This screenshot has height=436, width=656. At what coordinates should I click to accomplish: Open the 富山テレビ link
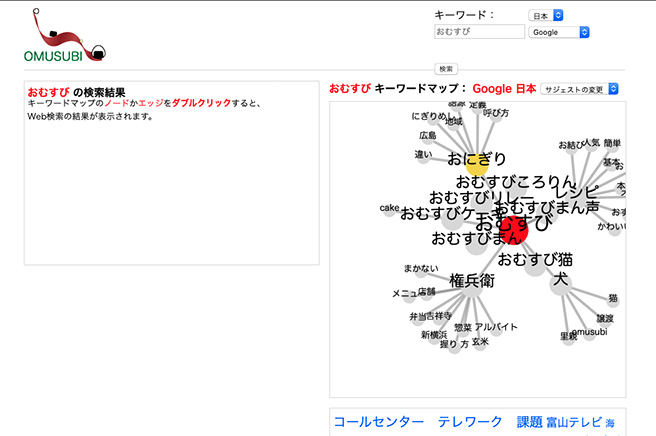pos(574,423)
